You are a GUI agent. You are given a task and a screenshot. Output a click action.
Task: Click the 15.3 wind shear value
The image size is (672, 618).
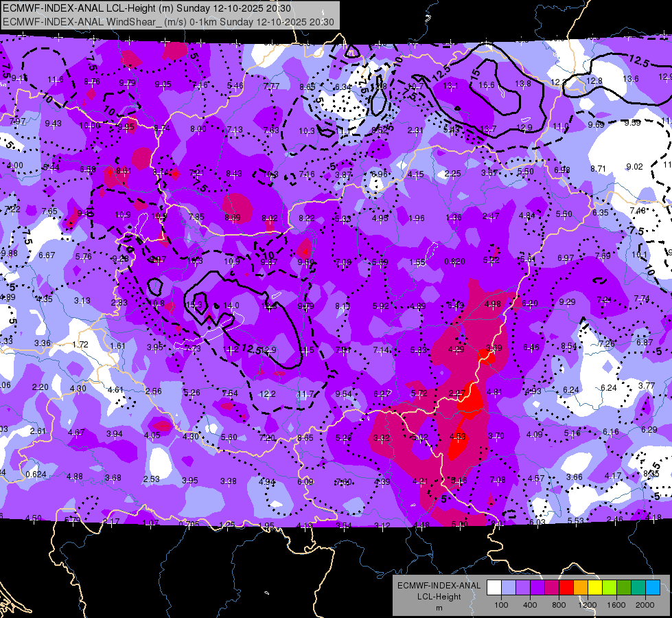(x=194, y=305)
